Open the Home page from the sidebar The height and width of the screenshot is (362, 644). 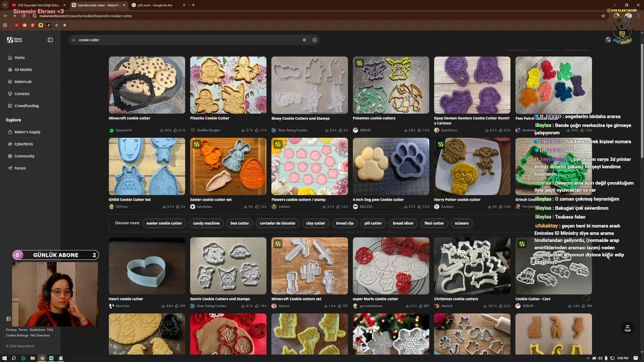click(x=20, y=57)
